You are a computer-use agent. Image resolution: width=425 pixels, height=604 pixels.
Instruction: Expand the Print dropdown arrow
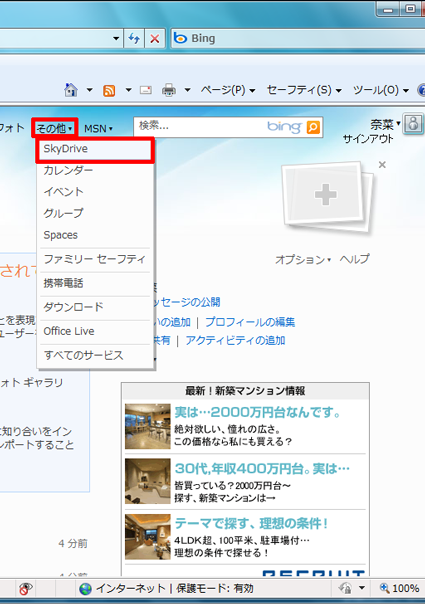187,90
